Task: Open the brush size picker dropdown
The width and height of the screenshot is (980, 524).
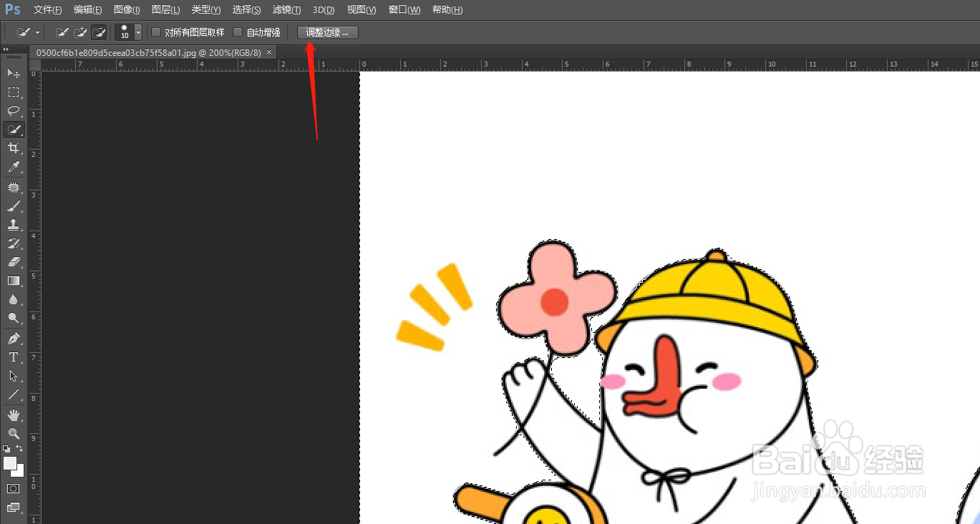Action: click(x=138, y=32)
